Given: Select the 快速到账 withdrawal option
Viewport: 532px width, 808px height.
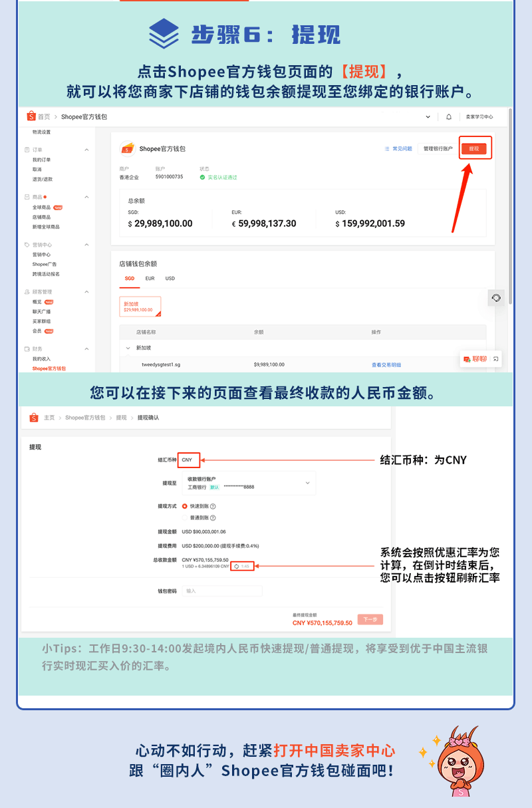Looking at the screenshot, I should pos(184,507).
